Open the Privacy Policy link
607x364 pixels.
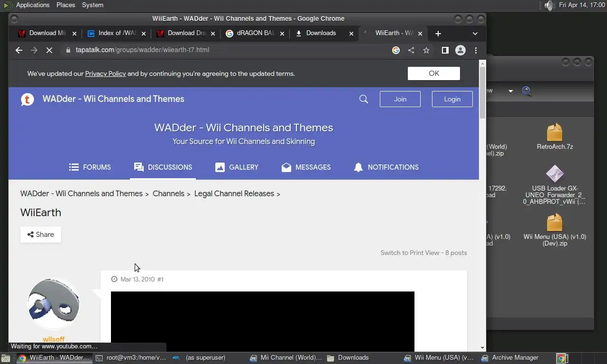[x=105, y=73]
